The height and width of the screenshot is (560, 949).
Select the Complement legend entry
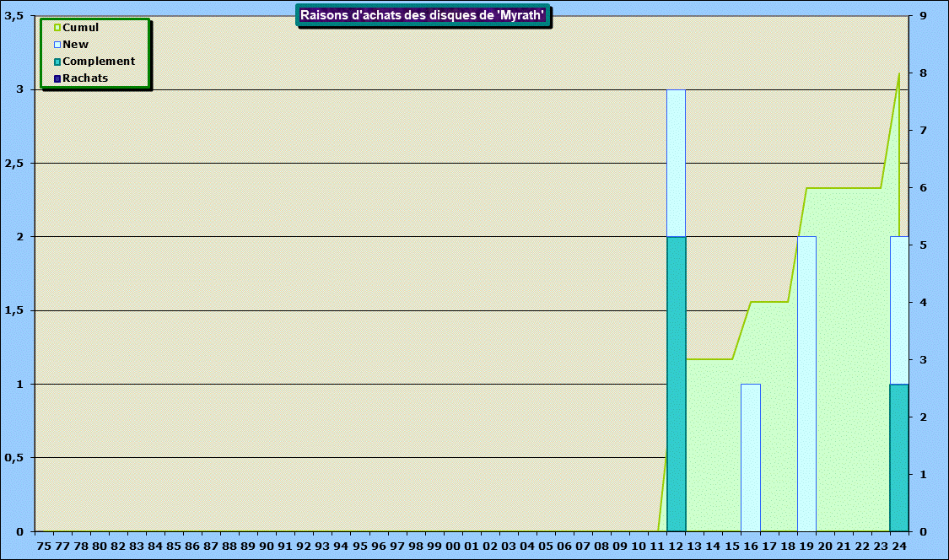(94, 62)
